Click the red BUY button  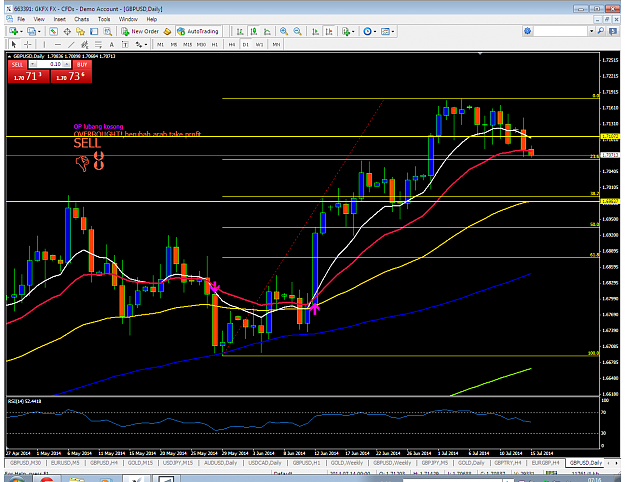(82, 65)
